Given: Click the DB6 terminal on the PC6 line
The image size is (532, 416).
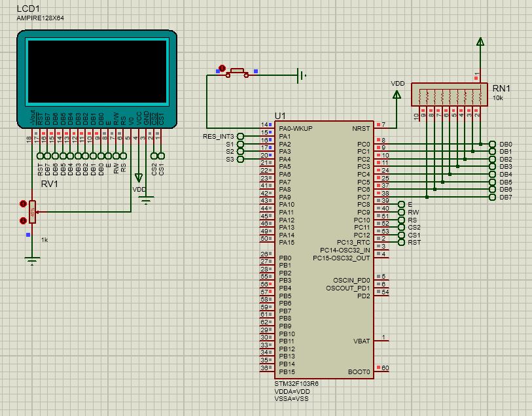Looking at the screenshot, I should 492,190.
